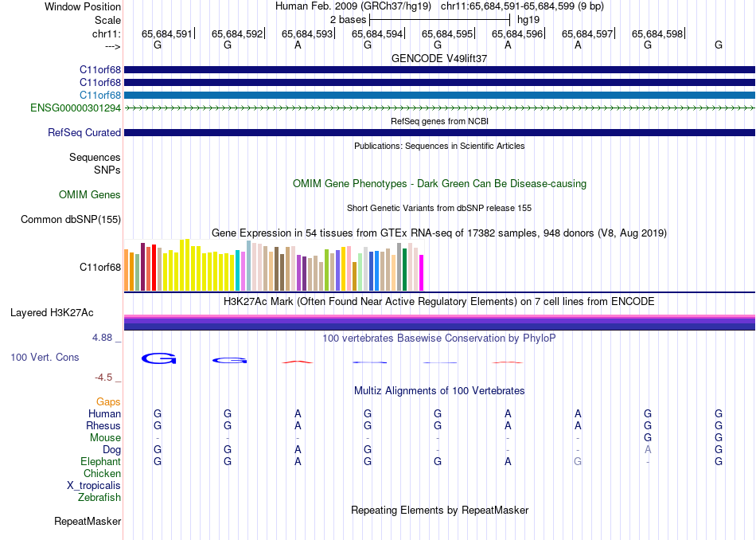Open the GENCODE V49lift37 track title
This screenshot has width=756, height=540.
[x=439, y=58]
